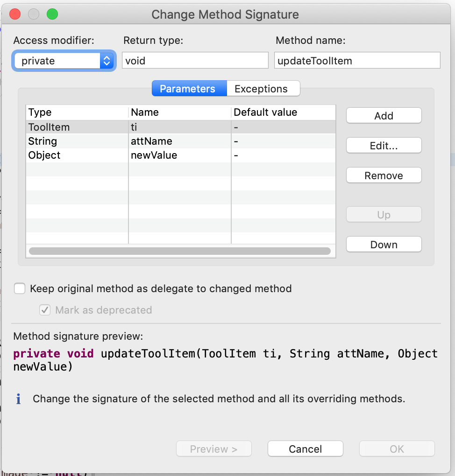The width and height of the screenshot is (455, 476).
Task: Click the Method name field updateToolItem
Action: pyautogui.click(x=357, y=60)
